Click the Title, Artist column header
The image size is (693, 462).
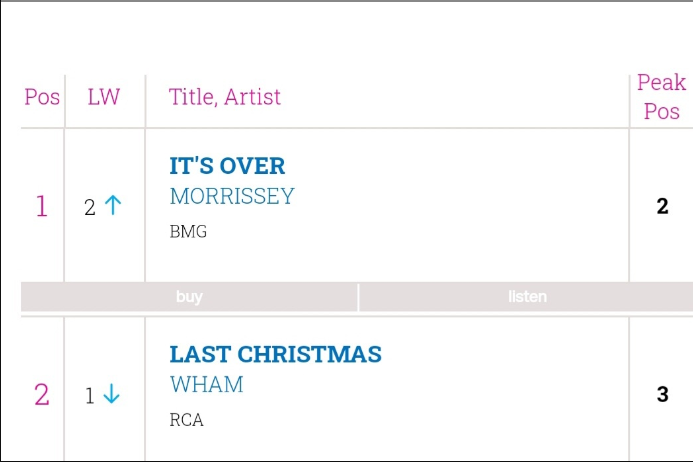(225, 97)
